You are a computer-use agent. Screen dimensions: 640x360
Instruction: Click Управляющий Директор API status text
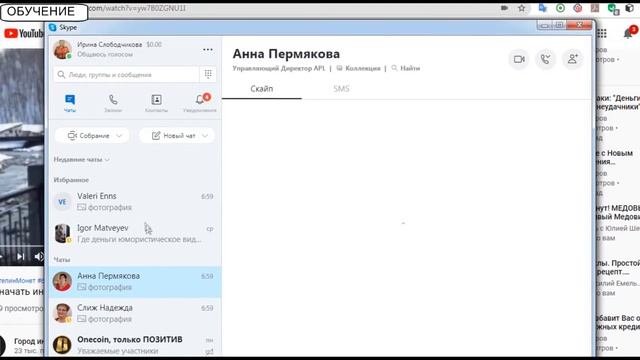(279, 68)
